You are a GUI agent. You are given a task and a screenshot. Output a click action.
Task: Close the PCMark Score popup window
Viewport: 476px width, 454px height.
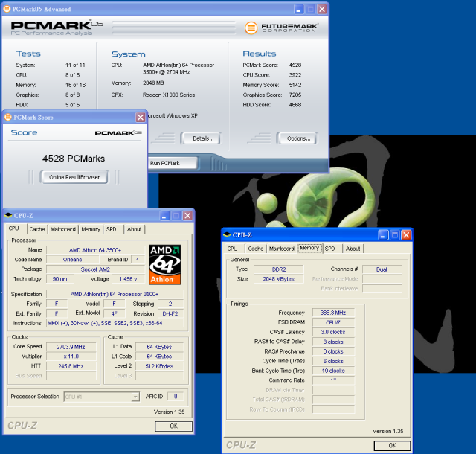[x=141, y=118]
